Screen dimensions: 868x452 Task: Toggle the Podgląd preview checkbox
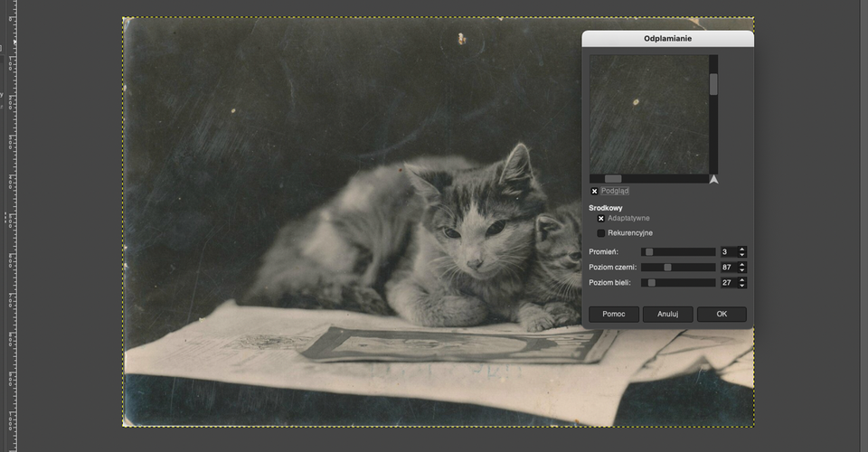pos(594,191)
